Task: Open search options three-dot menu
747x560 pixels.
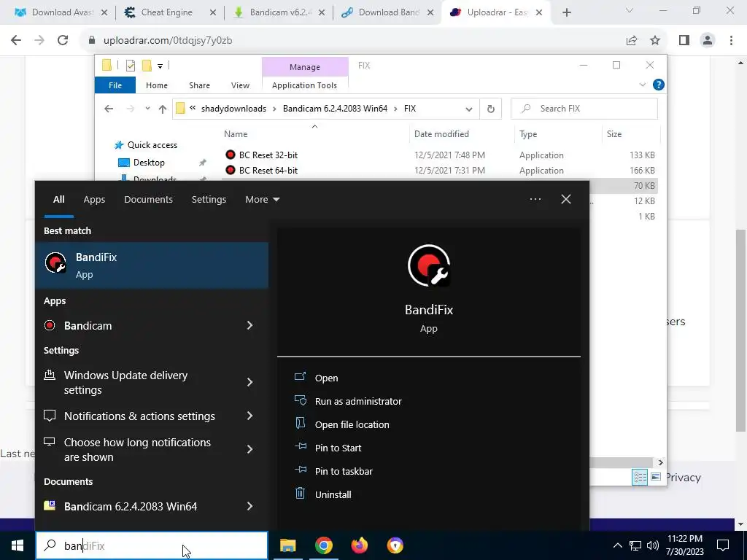Action: pyautogui.click(x=535, y=199)
